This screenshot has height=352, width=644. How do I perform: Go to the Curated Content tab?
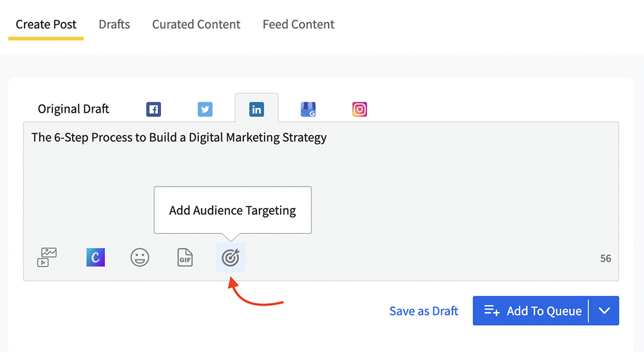(x=196, y=24)
